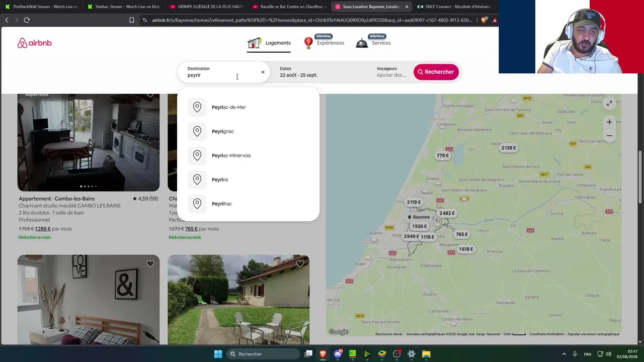This screenshot has height=362, width=644.
Task: Open Raccourcis clavier on the map
Action: (x=389, y=334)
